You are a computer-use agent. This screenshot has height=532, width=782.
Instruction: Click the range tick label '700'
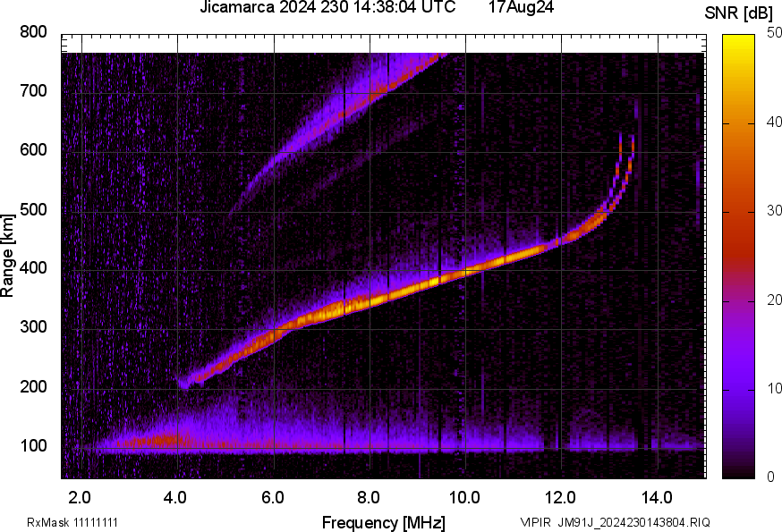pos(33,90)
